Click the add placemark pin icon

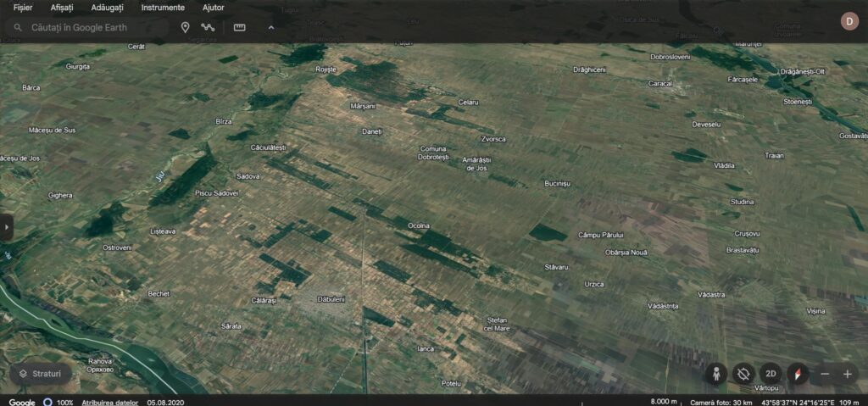[x=185, y=27]
